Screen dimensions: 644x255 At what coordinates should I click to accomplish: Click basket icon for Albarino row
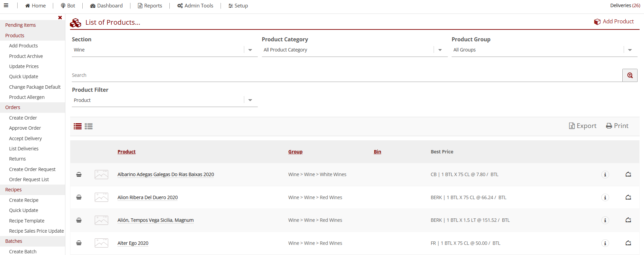click(x=79, y=174)
